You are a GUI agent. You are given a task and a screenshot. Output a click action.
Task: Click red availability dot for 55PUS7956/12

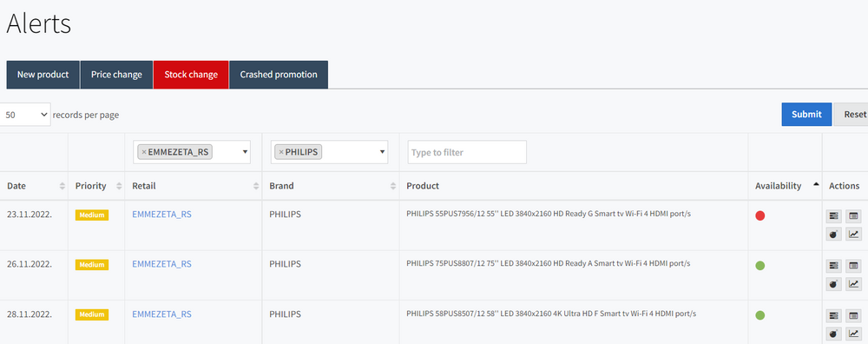[760, 216]
